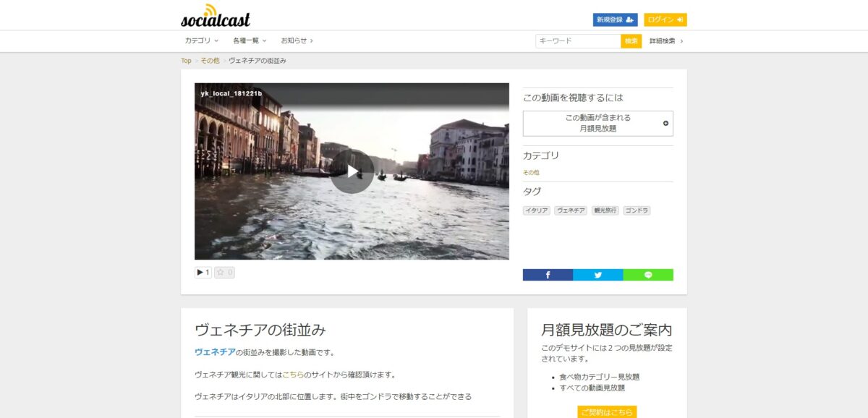Click the Socialcast logo
868x418 pixels.
coord(216,15)
